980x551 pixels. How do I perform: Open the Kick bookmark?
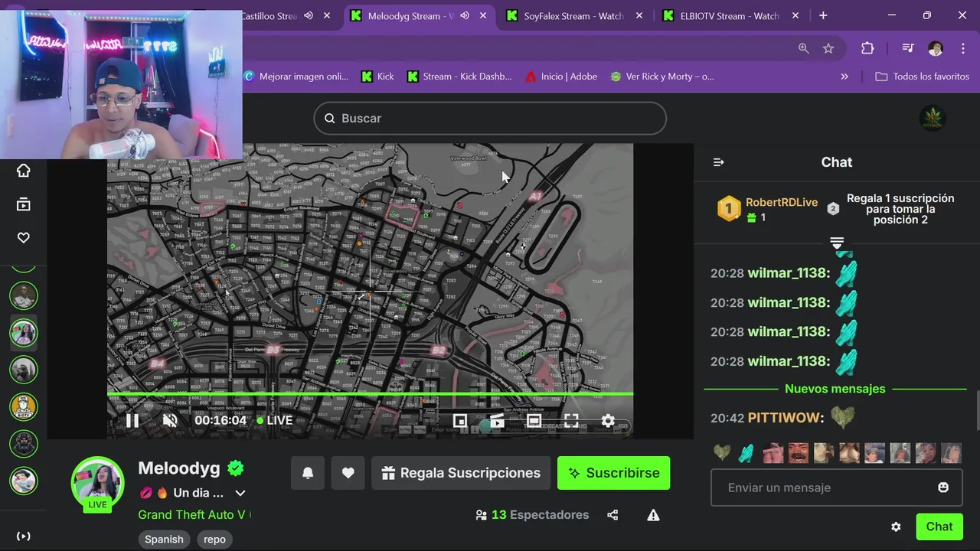click(x=377, y=77)
